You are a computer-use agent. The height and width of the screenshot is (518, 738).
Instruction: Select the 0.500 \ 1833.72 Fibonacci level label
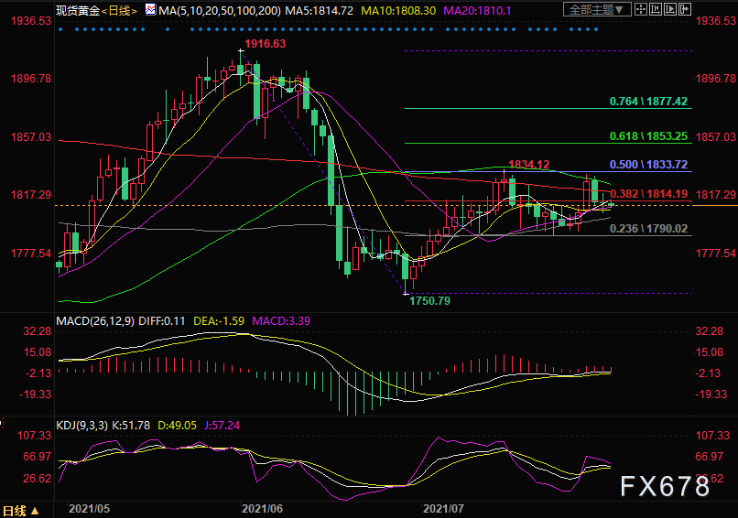(649, 164)
